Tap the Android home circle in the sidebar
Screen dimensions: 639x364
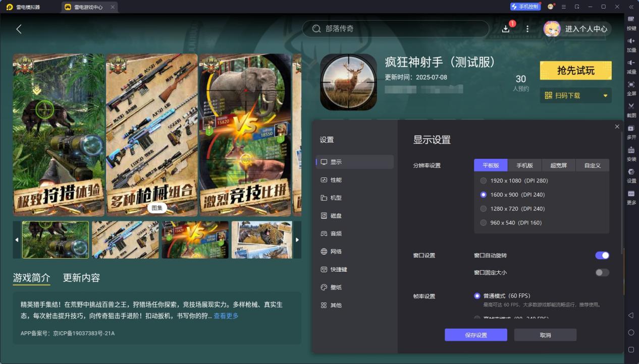631,332
